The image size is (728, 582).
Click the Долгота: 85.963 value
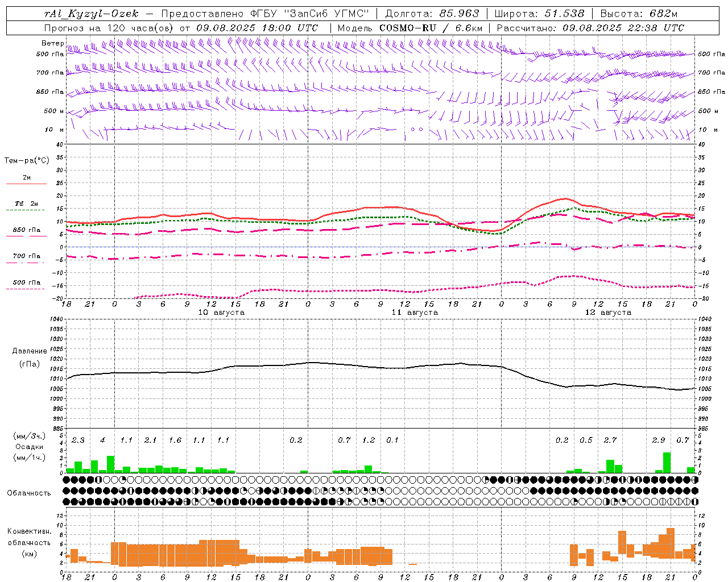pos(432,13)
